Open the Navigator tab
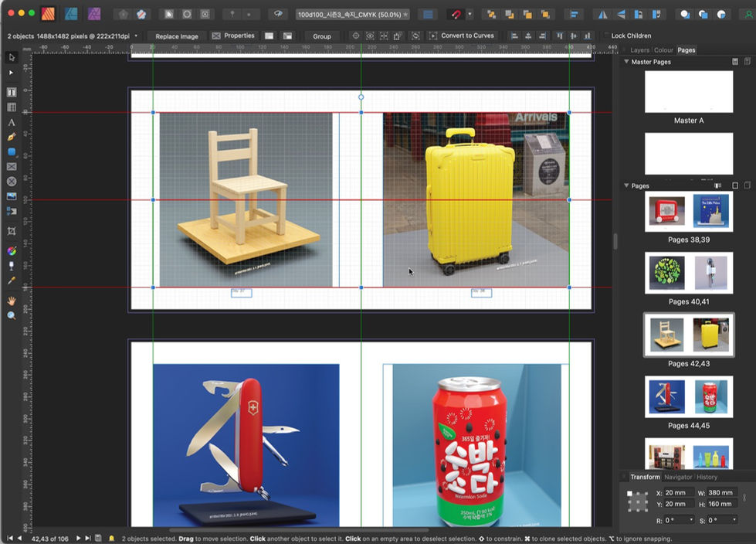 click(678, 477)
